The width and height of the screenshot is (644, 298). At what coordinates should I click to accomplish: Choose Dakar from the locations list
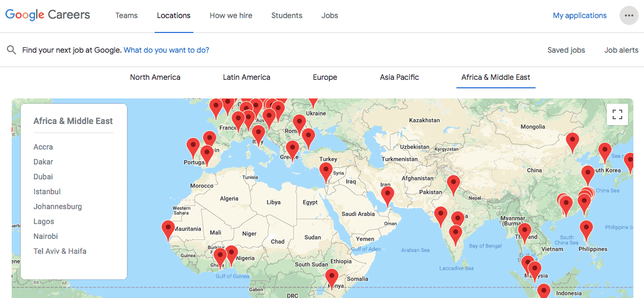coord(44,162)
